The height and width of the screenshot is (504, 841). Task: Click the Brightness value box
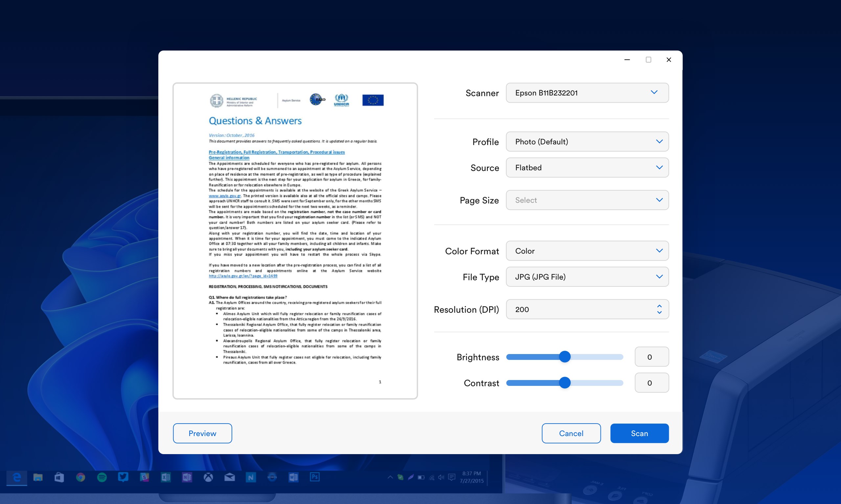(x=651, y=357)
